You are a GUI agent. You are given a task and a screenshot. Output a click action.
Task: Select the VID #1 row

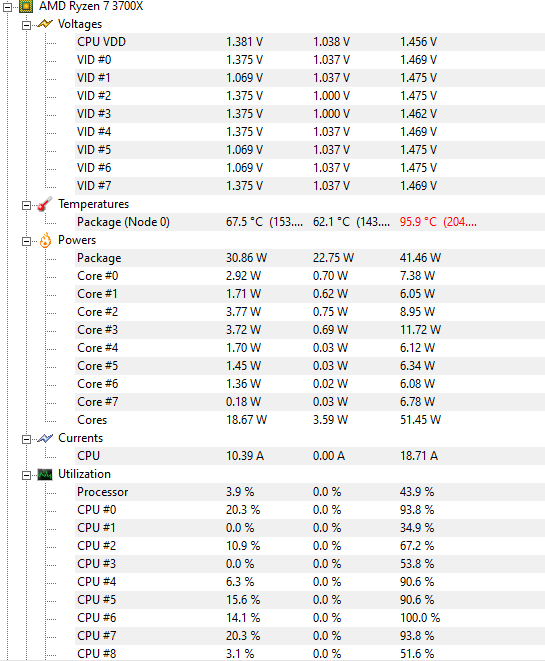coord(309,78)
